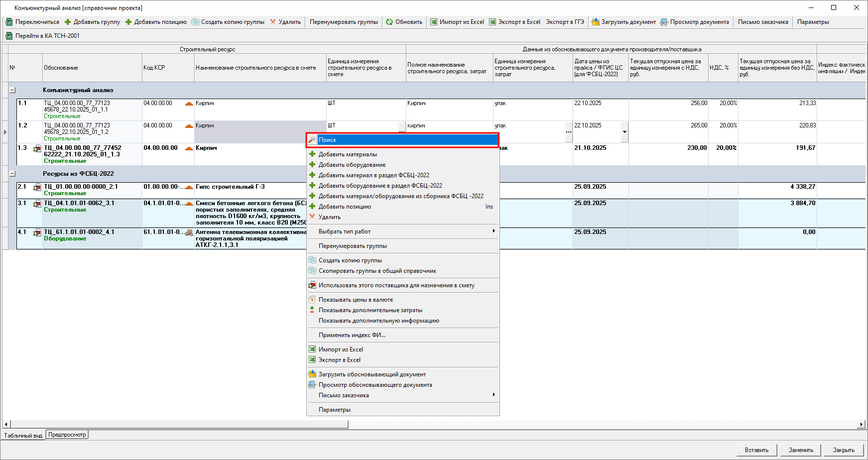Switch to the Табличный вид tab
The width and height of the screenshot is (868, 460).
pyautogui.click(x=23, y=436)
